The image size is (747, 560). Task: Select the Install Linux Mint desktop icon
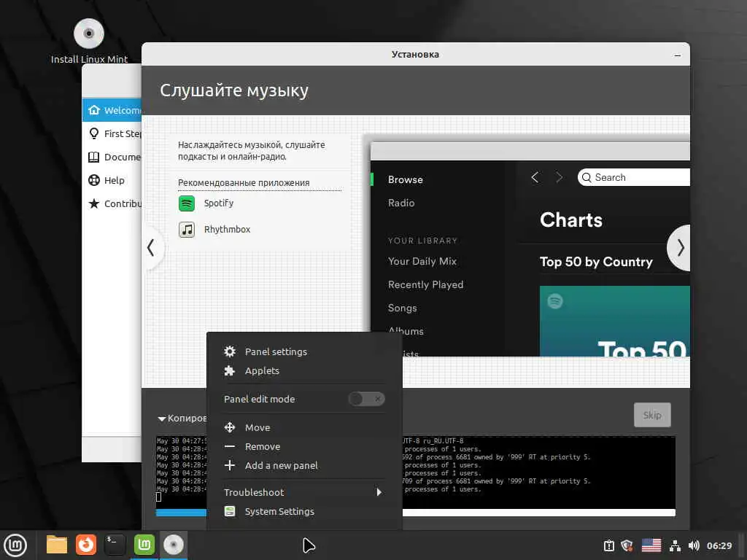pyautogui.click(x=89, y=41)
